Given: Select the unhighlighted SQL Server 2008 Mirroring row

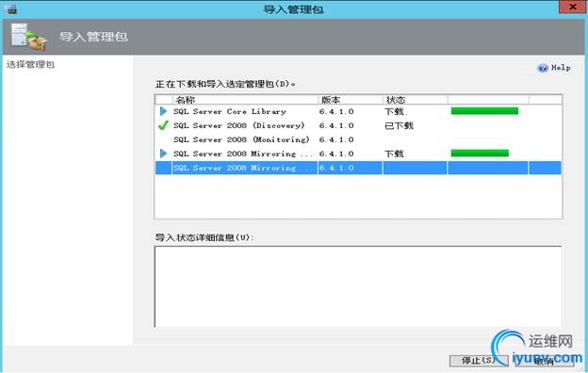Looking at the screenshot, I should point(358,154).
